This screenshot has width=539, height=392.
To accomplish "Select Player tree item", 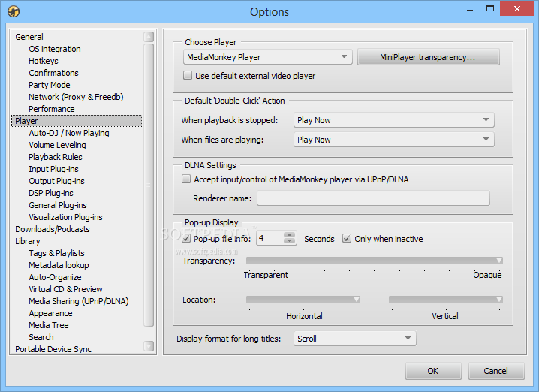I will click(77, 121).
